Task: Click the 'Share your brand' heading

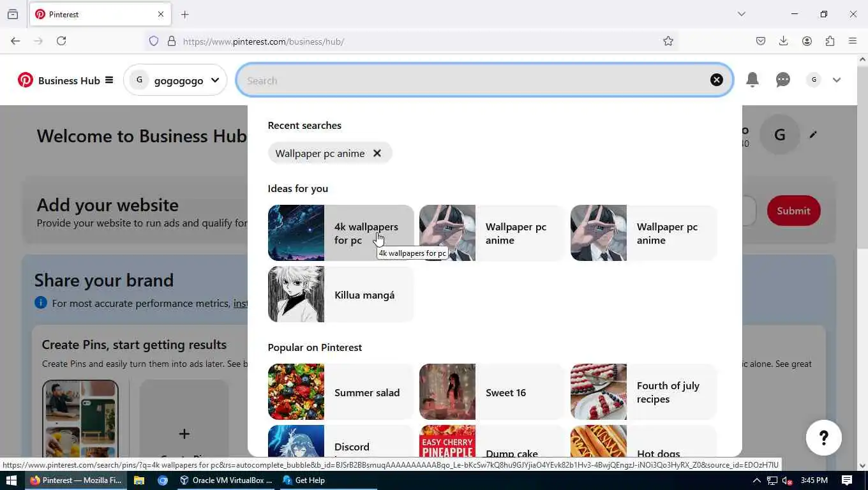Action: pos(104,280)
